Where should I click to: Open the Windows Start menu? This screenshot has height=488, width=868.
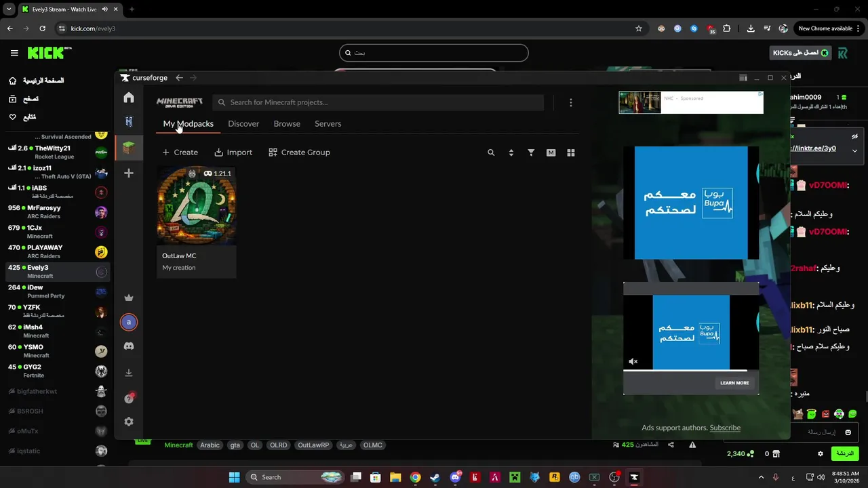click(x=234, y=477)
